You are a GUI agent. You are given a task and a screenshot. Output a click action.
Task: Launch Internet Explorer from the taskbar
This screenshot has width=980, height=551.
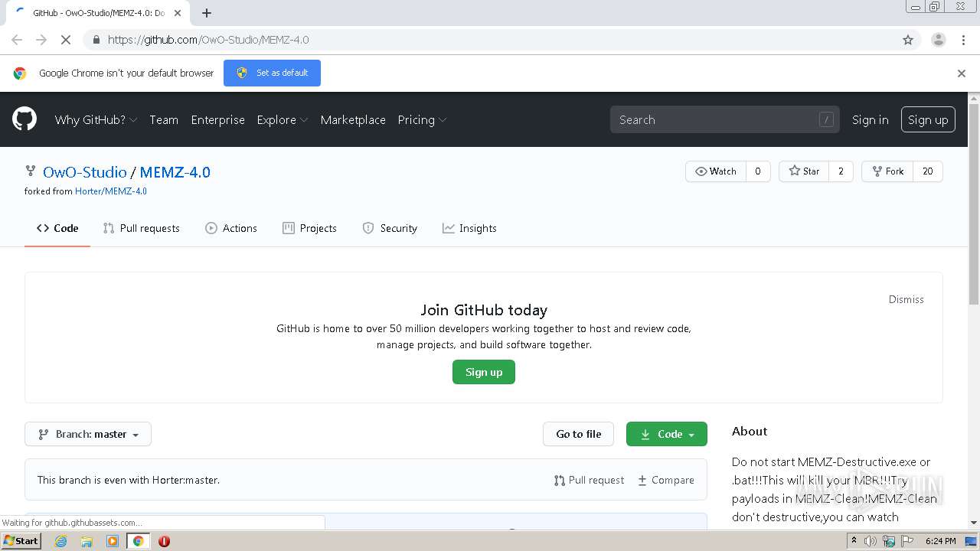(60, 541)
